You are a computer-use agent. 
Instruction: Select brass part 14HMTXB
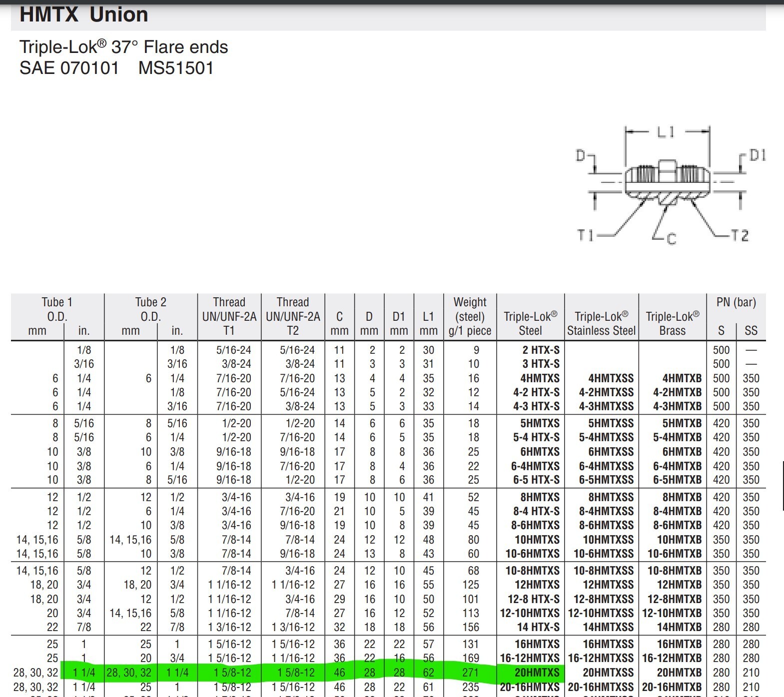click(680, 627)
